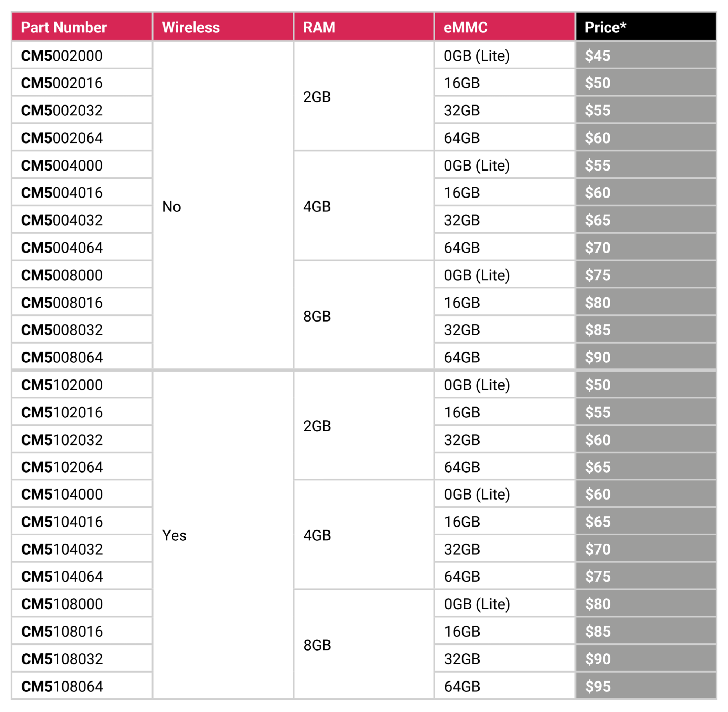Click part number CM5008064
Screen dimensions: 728x712
62,357
